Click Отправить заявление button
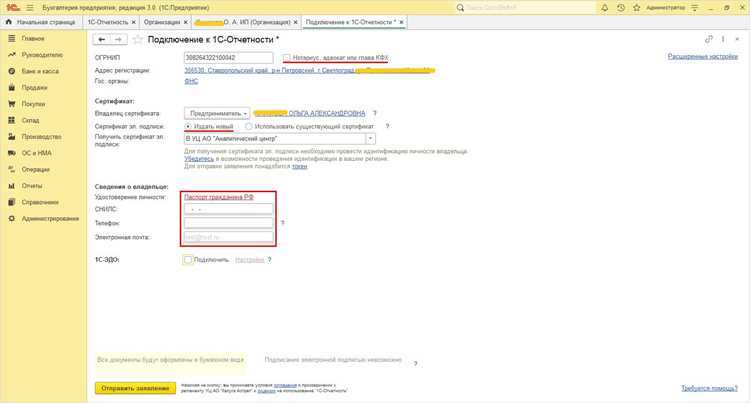Screen dimensions: 750x403 [x=135, y=388]
